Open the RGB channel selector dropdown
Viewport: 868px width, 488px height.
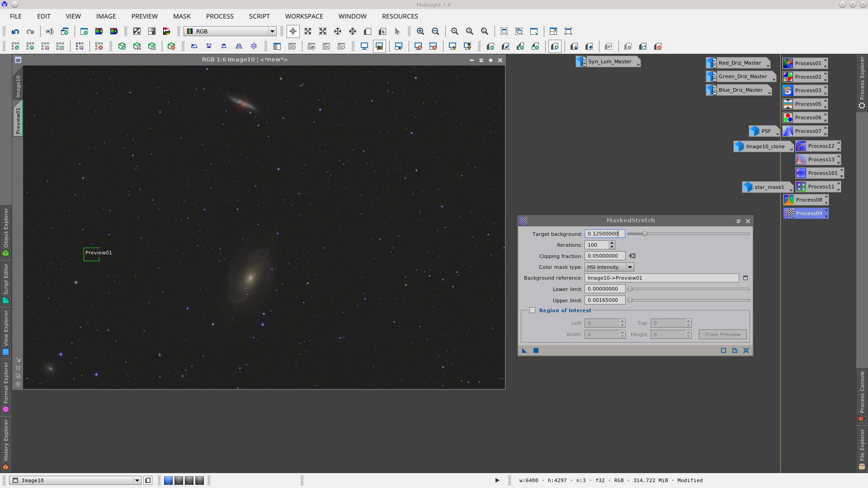[x=272, y=31]
